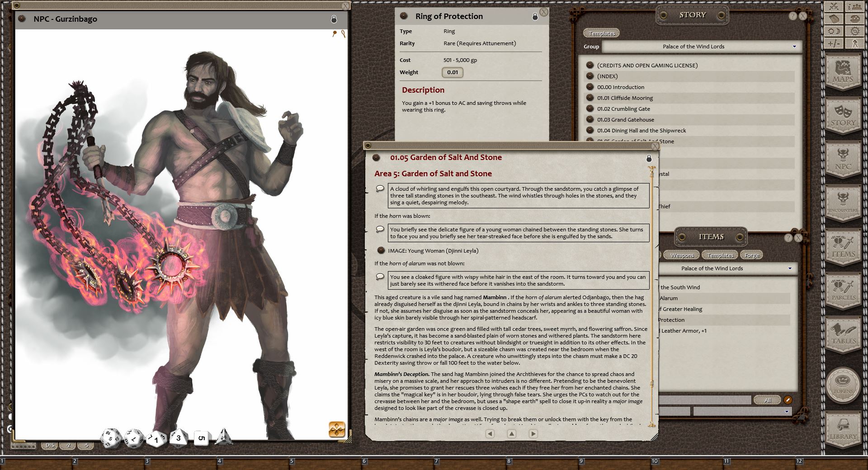This screenshot has height=470, width=868.
Task: Open the options gear icon
Action: 854,31
